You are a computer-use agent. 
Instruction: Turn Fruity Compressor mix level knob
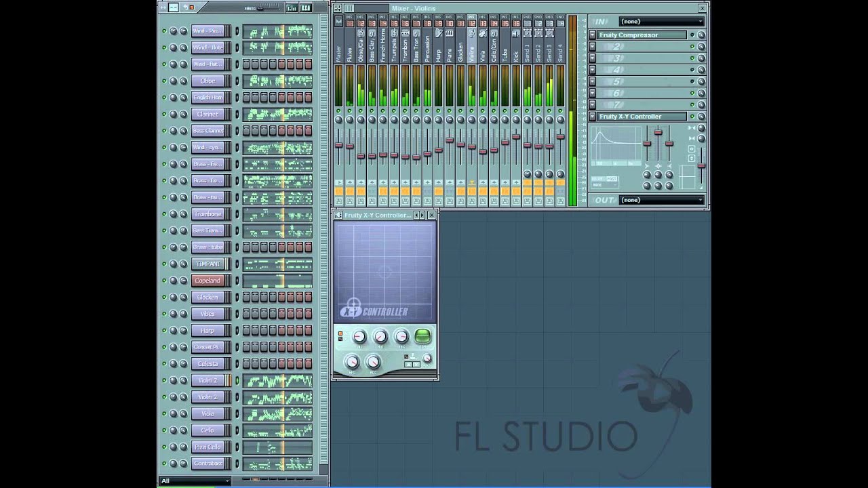point(701,35)
